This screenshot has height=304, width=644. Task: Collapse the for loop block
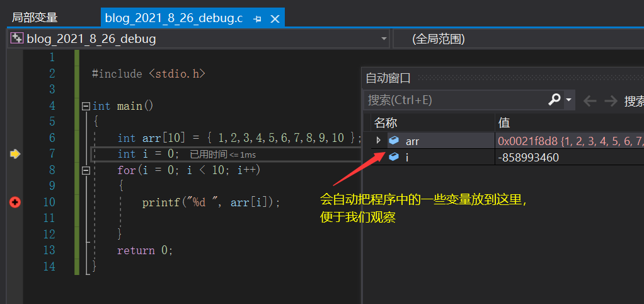coord(86,170)
